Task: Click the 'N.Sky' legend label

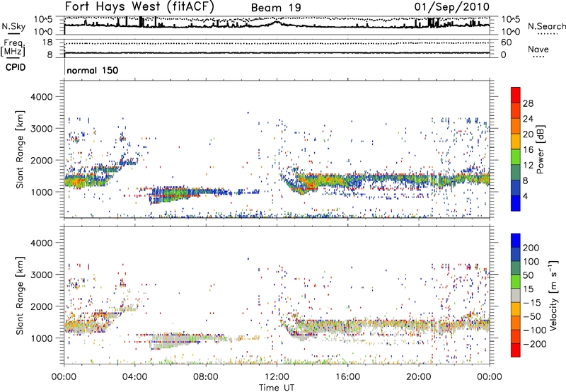Action: (13, 26)
